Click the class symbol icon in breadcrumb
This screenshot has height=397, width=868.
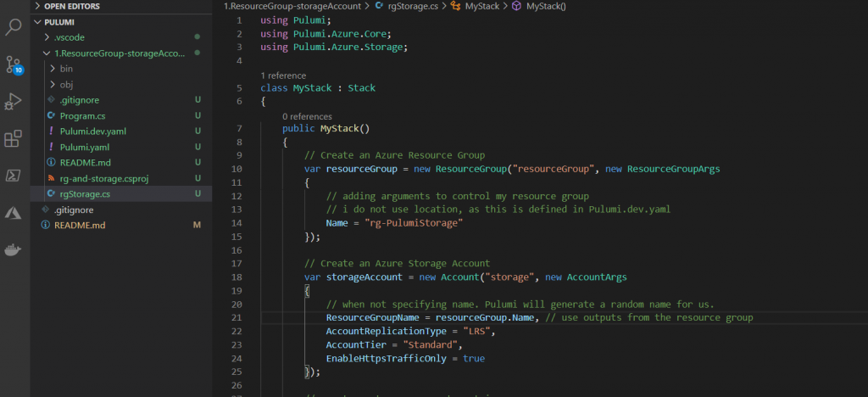click(455, 6)
